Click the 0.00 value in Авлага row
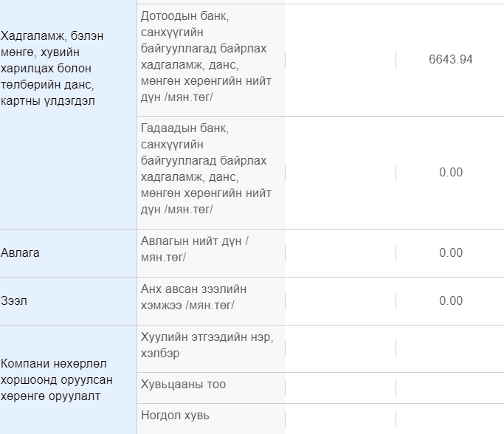This screenshot has width=504, height=434. pyautogui.click(x=450, y=253)
